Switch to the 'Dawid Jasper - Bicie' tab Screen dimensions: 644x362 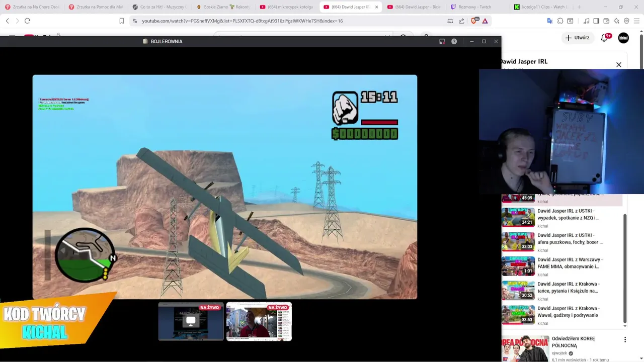coord(414,7)
